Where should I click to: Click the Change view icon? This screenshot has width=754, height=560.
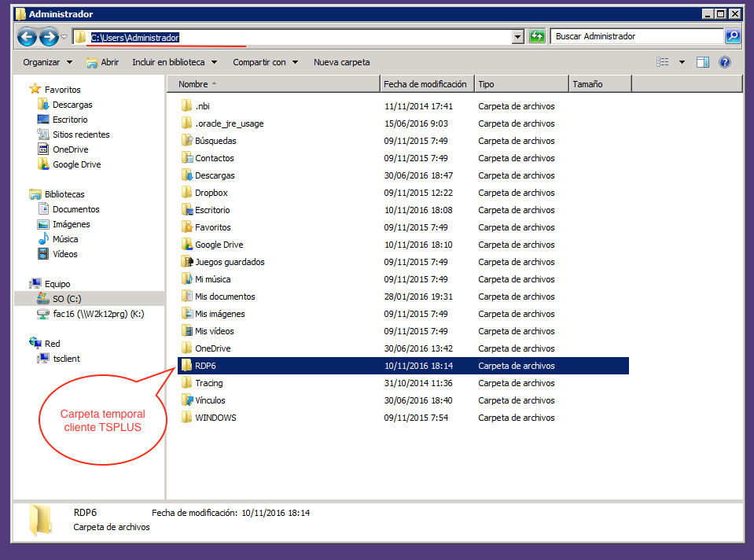tap(664, 62)
